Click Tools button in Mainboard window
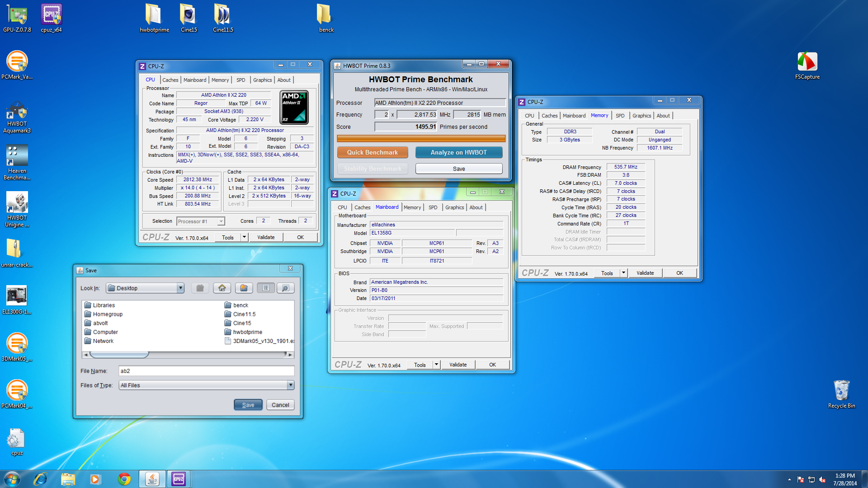868x488 pixels. pyautogui.click(x=420, y=365)
